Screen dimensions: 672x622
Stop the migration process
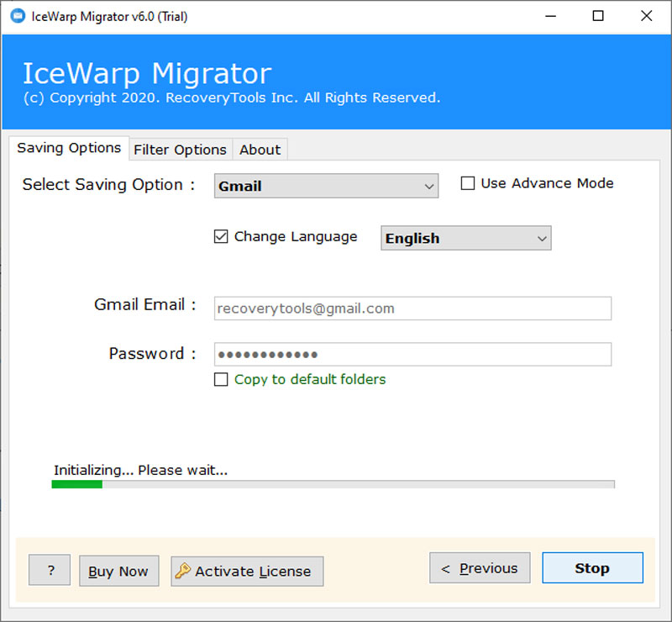point(592,568)
